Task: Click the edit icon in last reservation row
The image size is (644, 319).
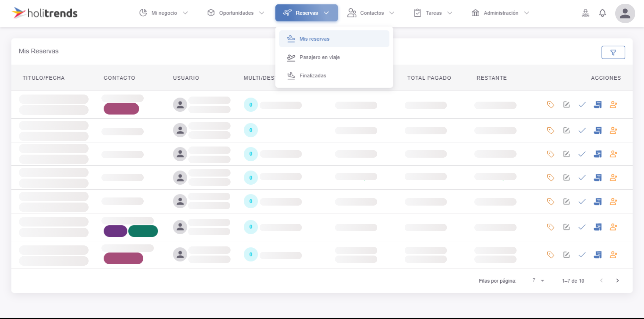Action: [x=566, y=255]
